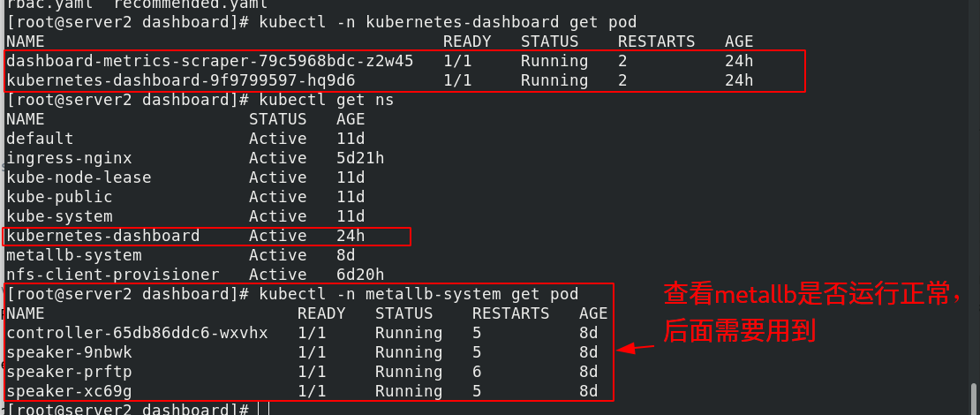Click the speaker-prftp pod name
The width and height of the screenshot is (980, 415).
coord(69,372)
